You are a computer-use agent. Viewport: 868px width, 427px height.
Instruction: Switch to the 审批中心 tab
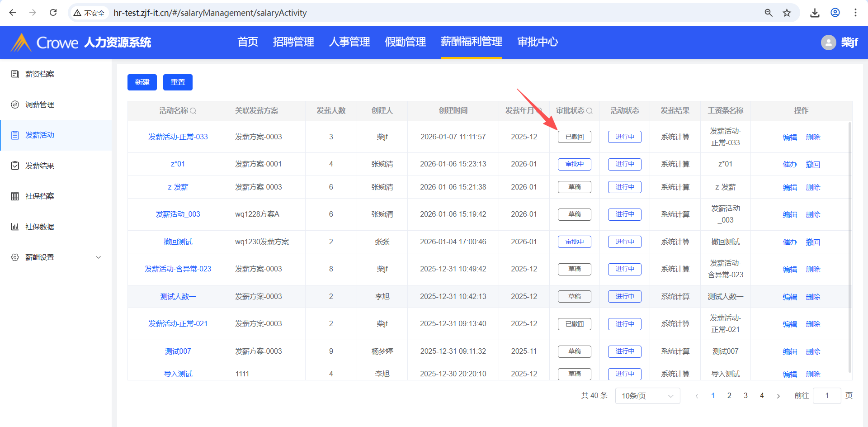tap(537, 42)
